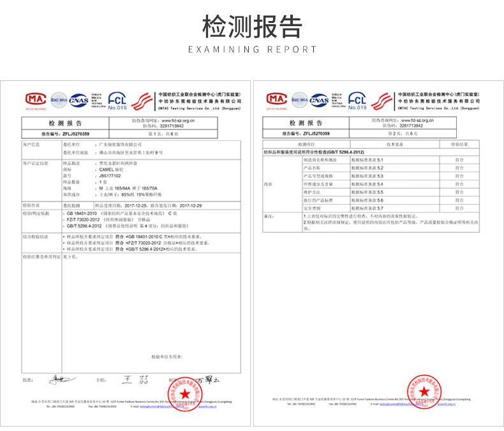Click the GB/T 5296.4-2012 table heading row
504x431 pixels.
pyautogui.click(x=371, y=152)
